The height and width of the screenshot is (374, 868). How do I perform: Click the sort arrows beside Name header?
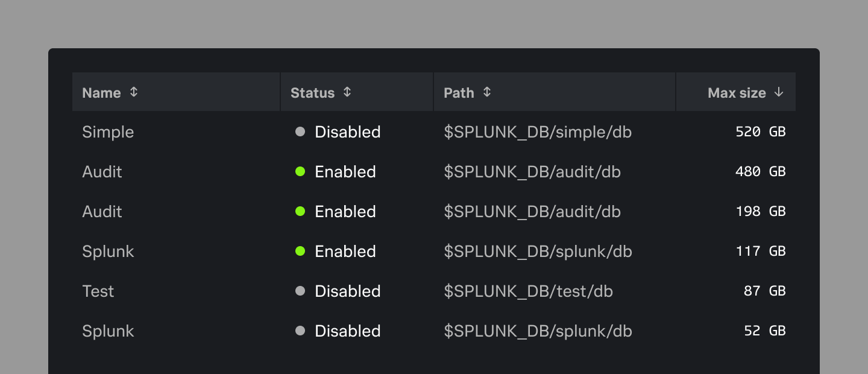134,92
